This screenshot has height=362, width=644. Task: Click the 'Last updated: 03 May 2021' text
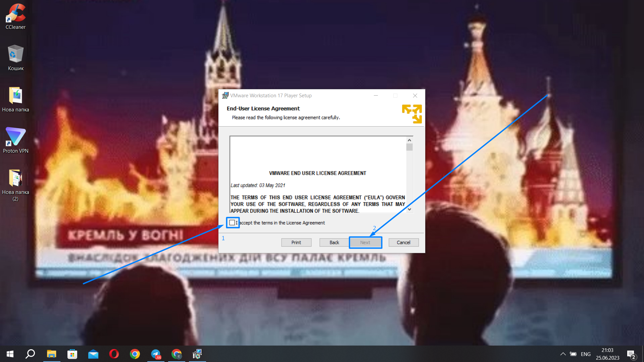tap(258, 185)
